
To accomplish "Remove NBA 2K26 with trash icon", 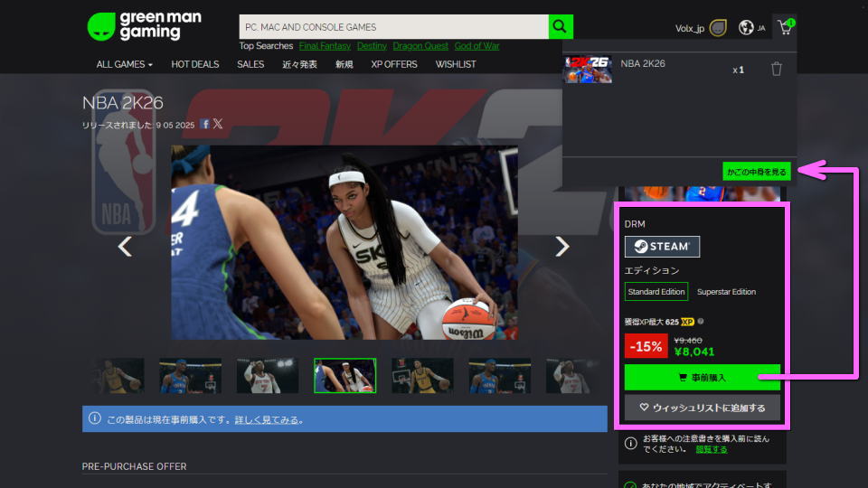I will coord(776,70).
